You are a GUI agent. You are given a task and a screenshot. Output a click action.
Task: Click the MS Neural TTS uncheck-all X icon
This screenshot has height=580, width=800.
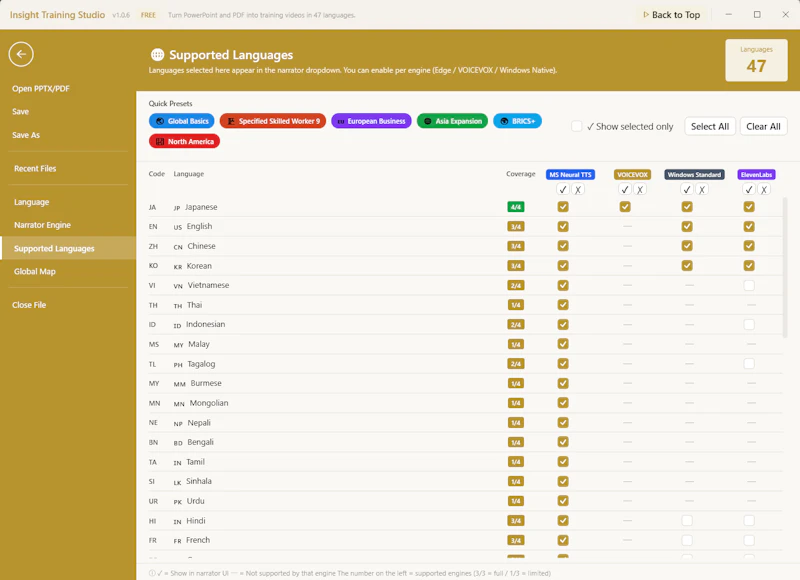(x=578, y=190)
